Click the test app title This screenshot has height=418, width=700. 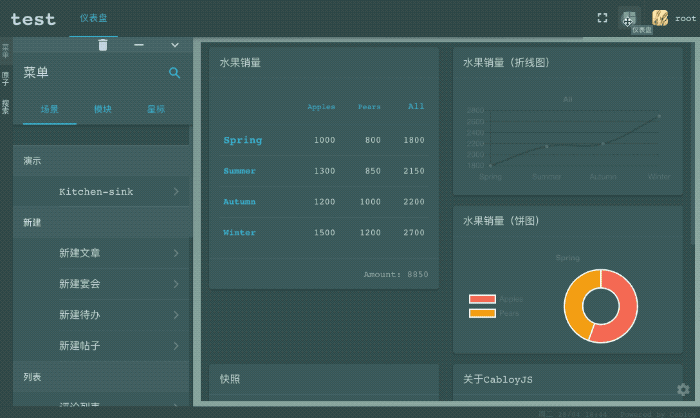coord(33,19)
